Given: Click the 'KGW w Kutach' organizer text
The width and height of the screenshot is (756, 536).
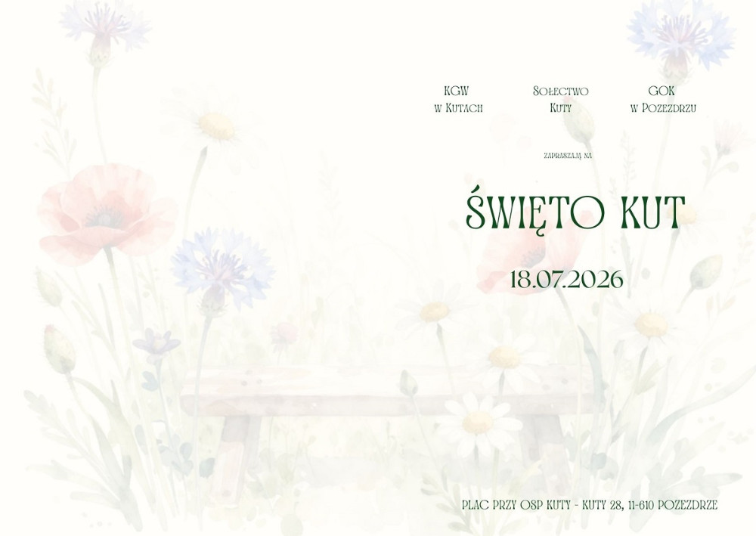Looking at the screenshot, I should (x=458, y=99).
